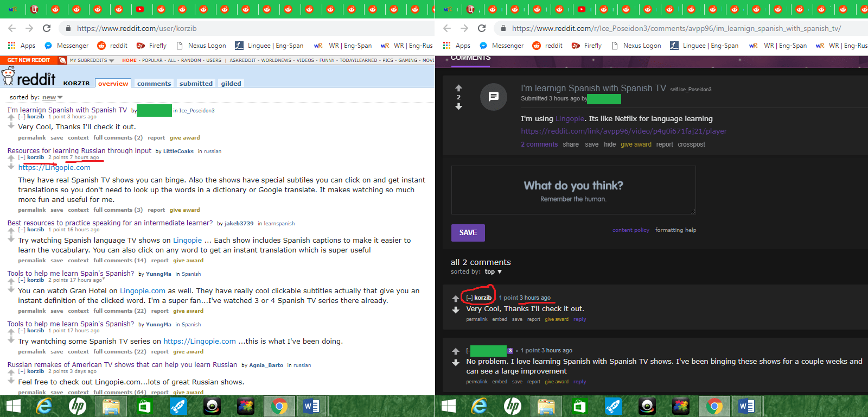Viewport: 868px width, 417px height.
Task: Reload the right Ice_Poseidon3 comments page
Action: pyautogui.click(x=482, y=28)
